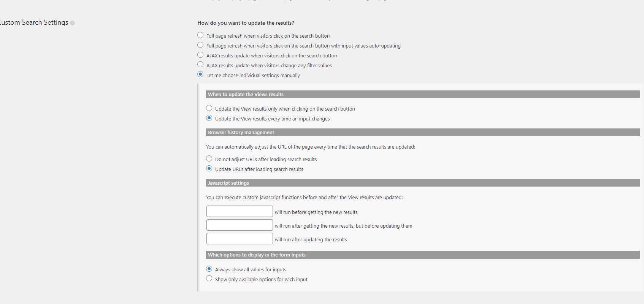Select Update View results every time an input changes
The height and width of the screenshot is (304, 644).
click(209, 118)
